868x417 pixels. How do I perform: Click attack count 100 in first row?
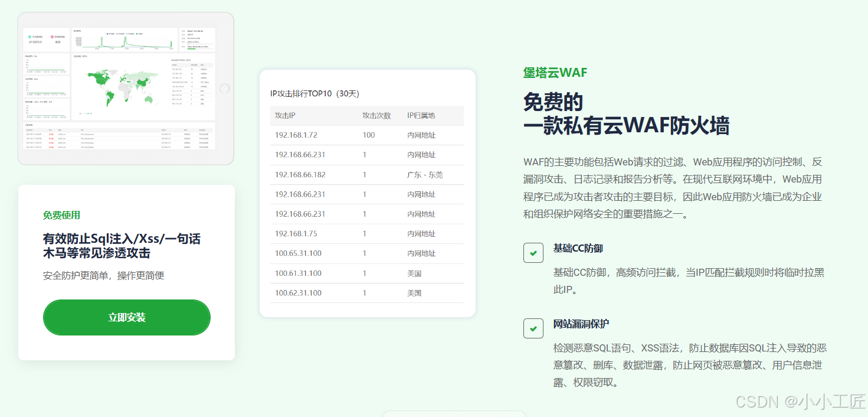tap(369, 135)
